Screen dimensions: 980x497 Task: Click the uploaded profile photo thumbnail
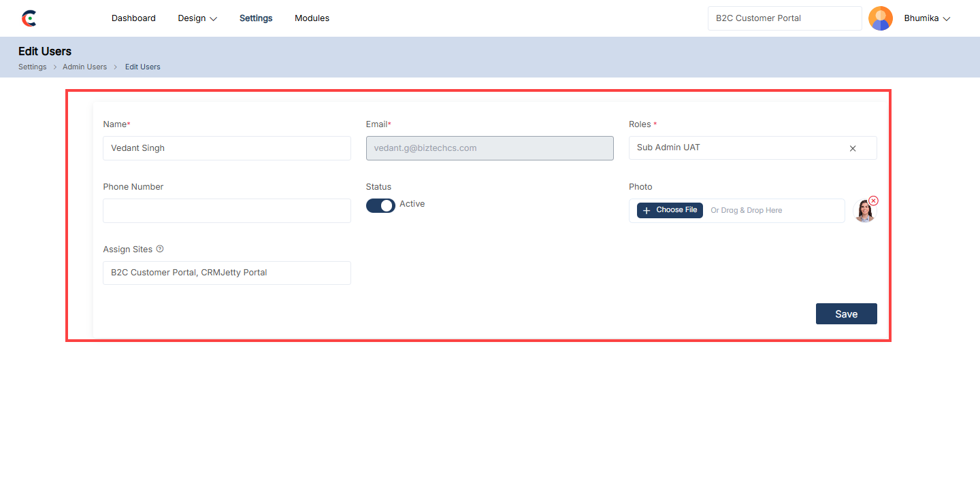[x=864, y=211]
